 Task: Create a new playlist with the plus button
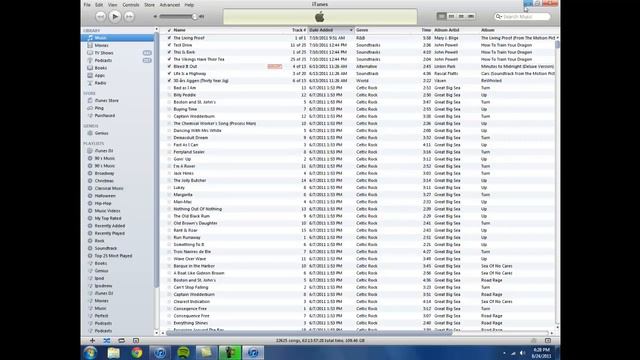coord(92,340)
